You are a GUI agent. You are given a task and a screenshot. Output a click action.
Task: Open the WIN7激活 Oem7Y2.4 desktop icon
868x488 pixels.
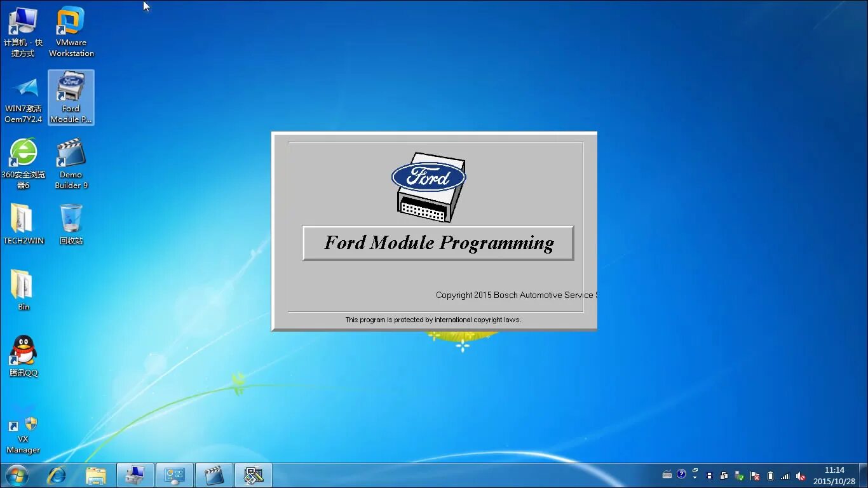(24, 100)
